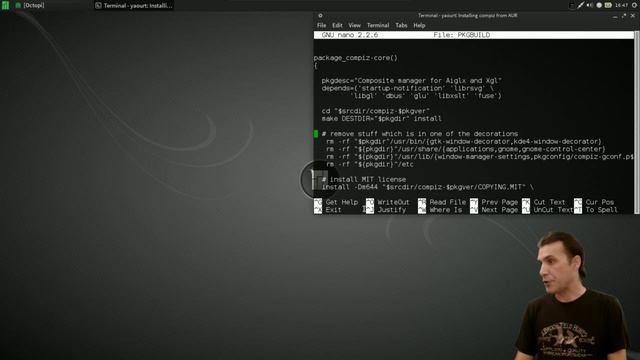This screenshot has width=640, height=360.
Task: Open the battery status tray icon
Action: click(608, 5)
